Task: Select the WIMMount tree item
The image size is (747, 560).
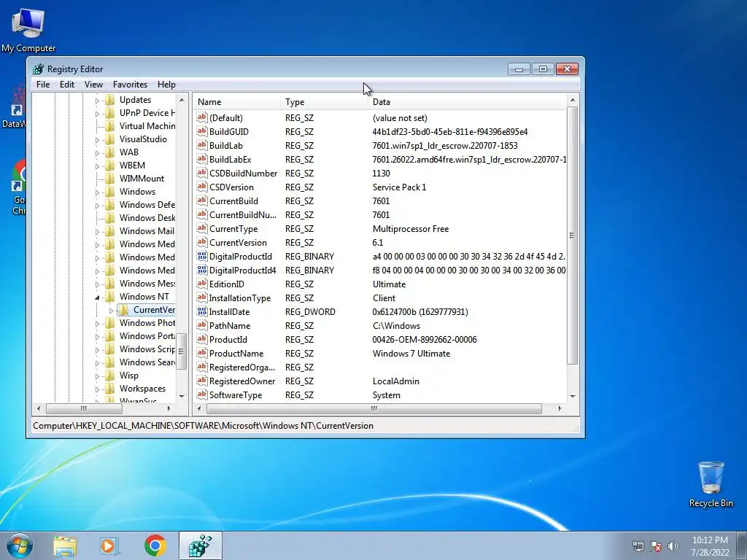Action: 142,179
